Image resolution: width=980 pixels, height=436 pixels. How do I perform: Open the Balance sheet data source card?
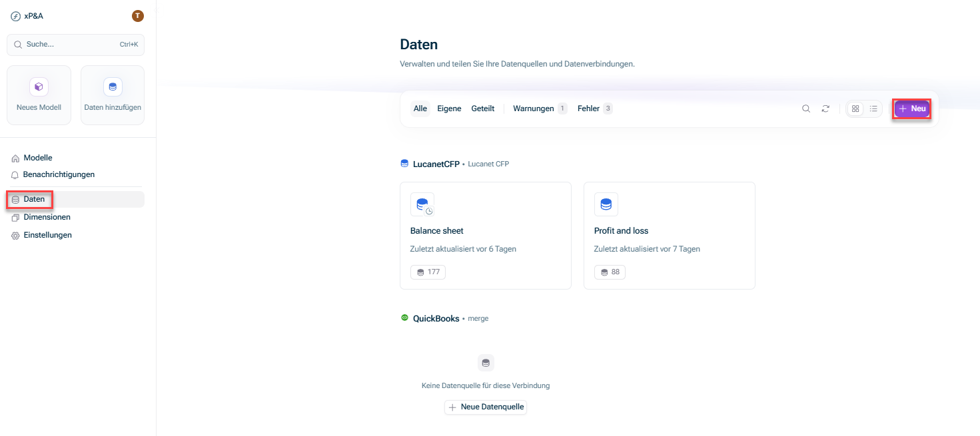pos(486,236)
